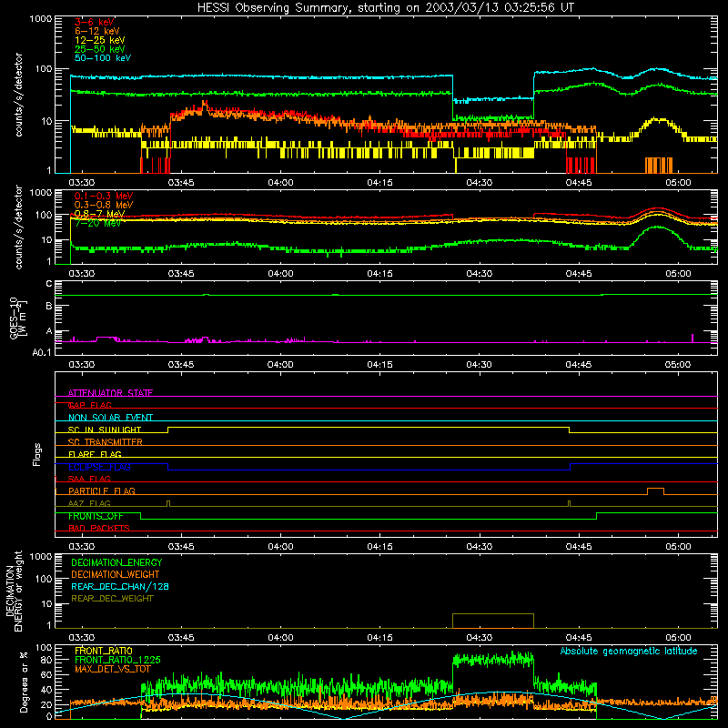Image resolution: width=728 pixels, height=728 pixels.
Task: Click the 7-20 MeV legend label
Action: tap(98, 223)
